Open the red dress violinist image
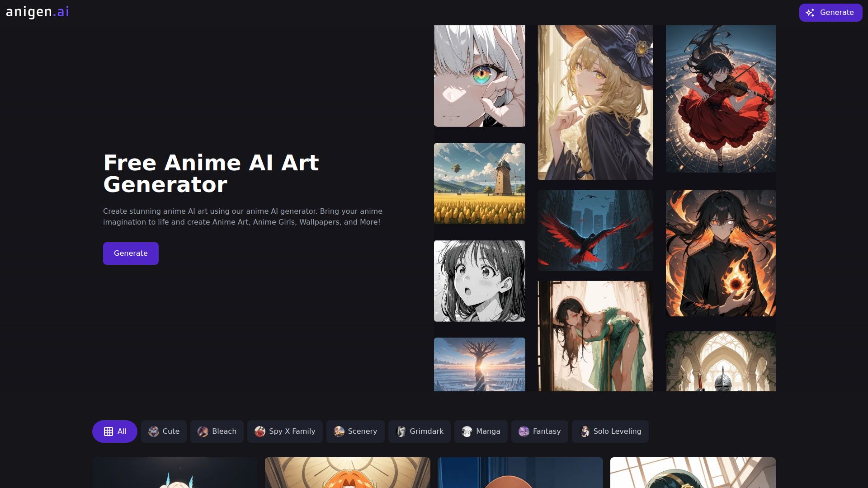868x488 pixels. point(720,99)
